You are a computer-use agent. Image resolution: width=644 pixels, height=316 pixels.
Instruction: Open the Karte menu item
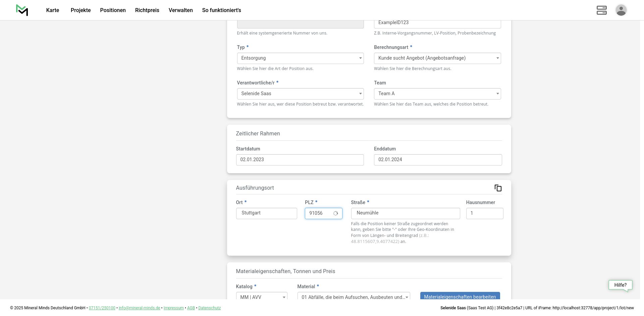coord(53,10)
